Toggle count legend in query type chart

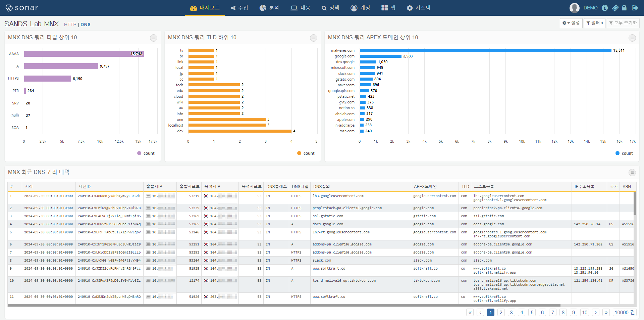click(x=146, y=153)
